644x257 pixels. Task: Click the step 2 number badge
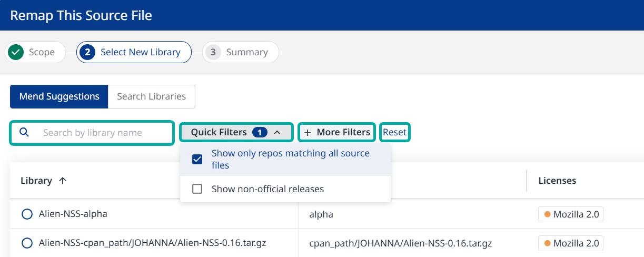(88, 52)
